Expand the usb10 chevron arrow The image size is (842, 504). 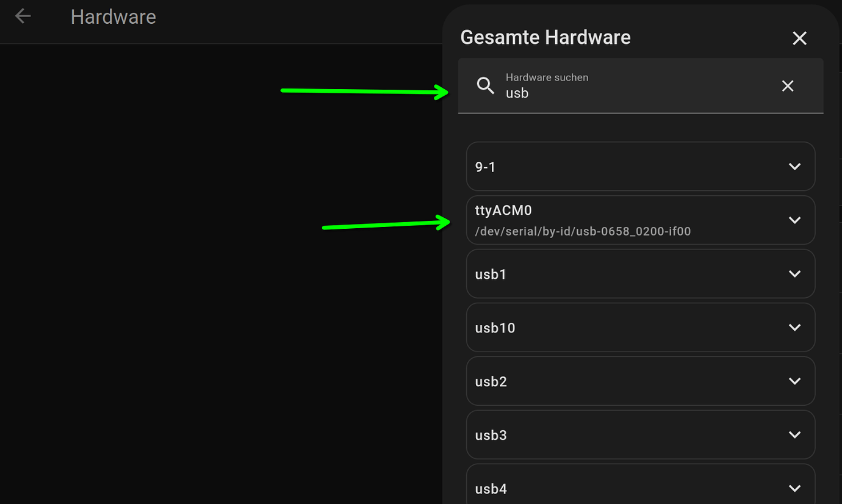[794, 328]
